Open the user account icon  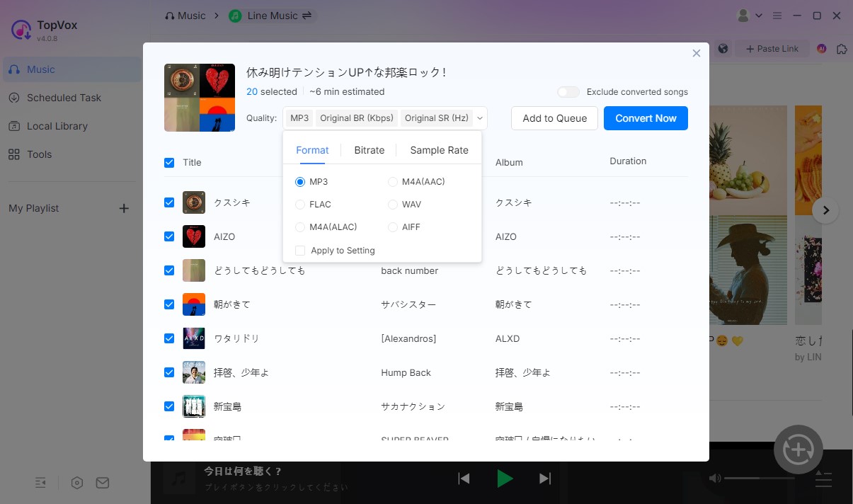click(743, 16)
